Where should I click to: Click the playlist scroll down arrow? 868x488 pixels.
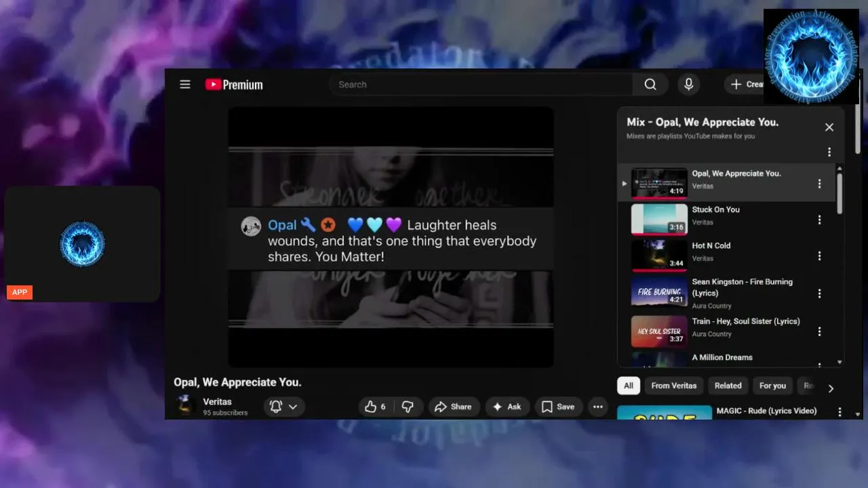point(840,362)
